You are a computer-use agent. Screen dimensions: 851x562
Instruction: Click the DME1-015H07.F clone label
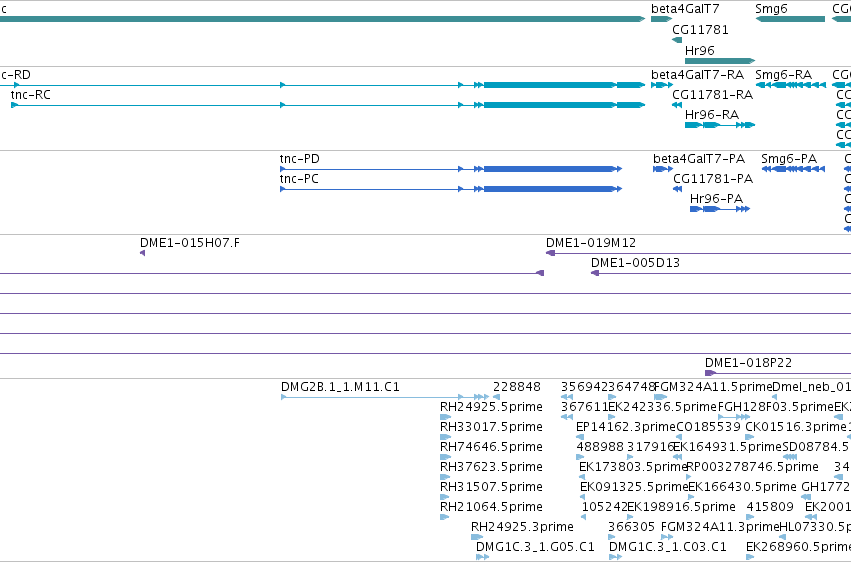(x=190, y=243)
